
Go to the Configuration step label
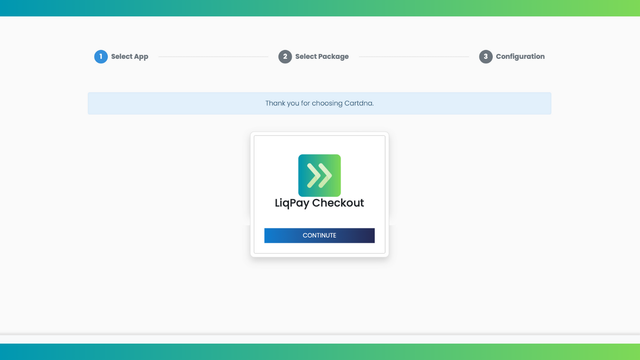point(520,57)
